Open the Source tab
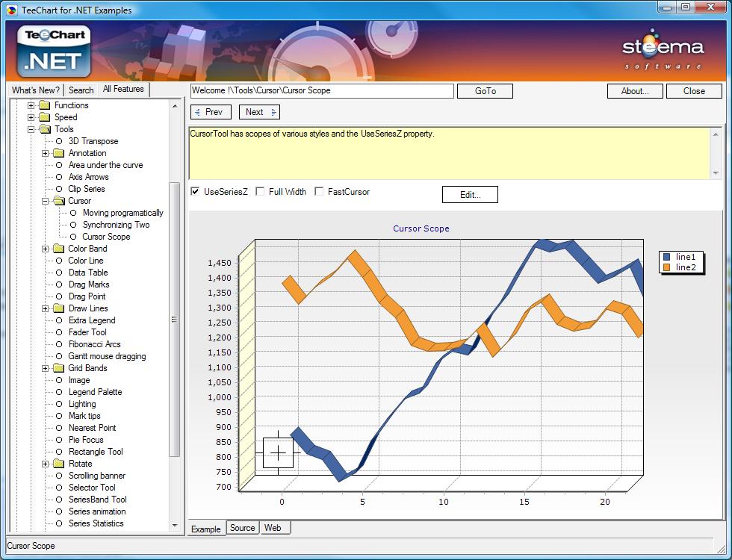 242,527
